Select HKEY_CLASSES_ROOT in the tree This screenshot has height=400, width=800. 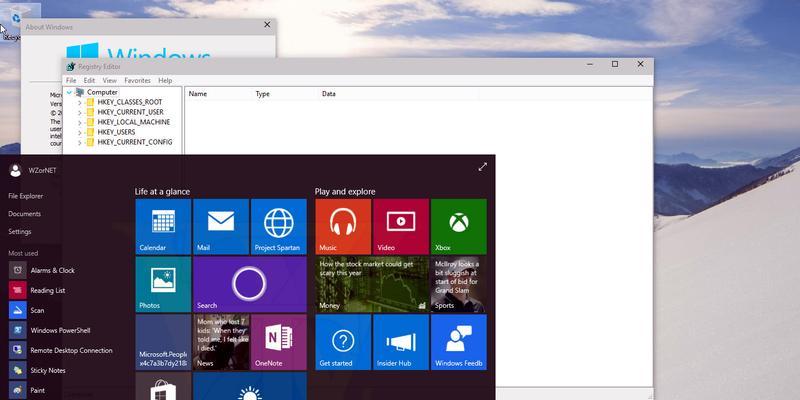(130, 102)
